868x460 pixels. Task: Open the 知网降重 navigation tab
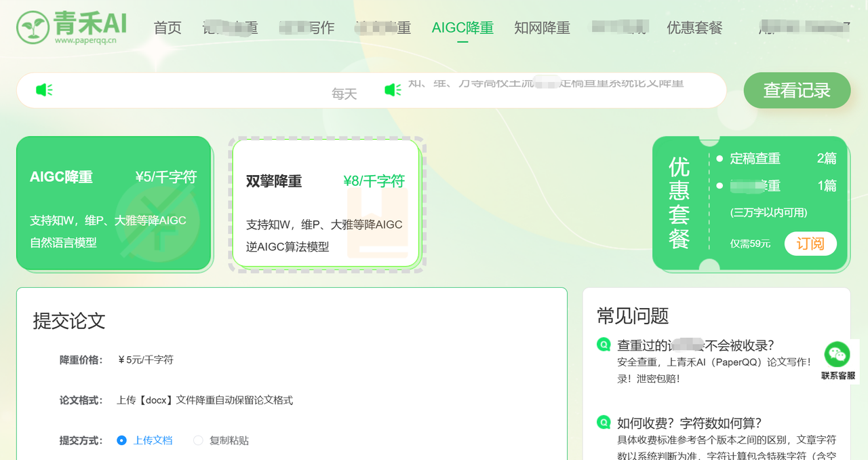(542, 28)
